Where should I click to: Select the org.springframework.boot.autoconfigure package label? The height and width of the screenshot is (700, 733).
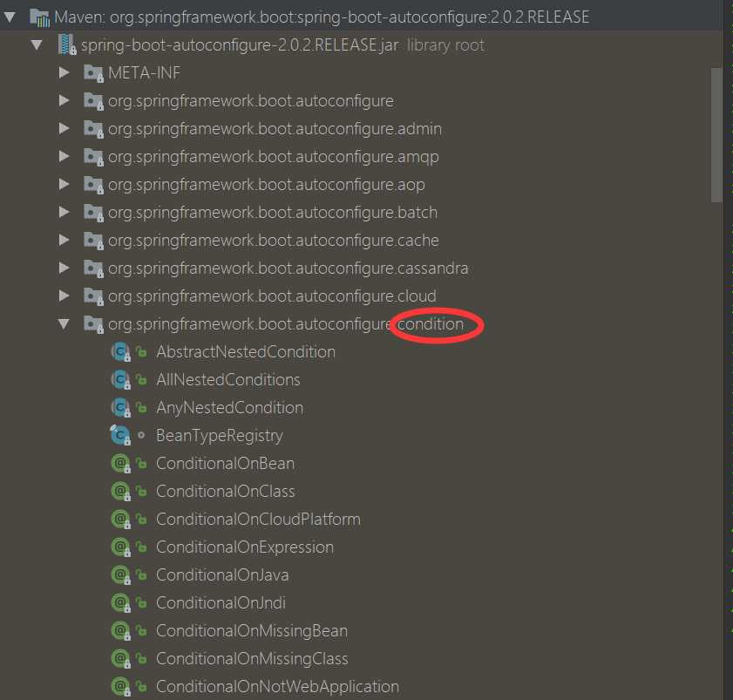click(251, 101)
